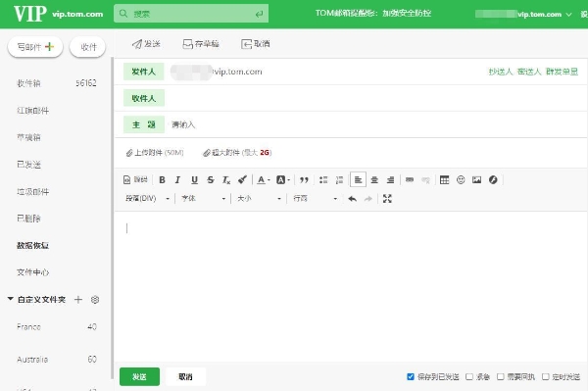Click Send in the top toolbar
The image size is (588, 391).
tap(146, 44)
